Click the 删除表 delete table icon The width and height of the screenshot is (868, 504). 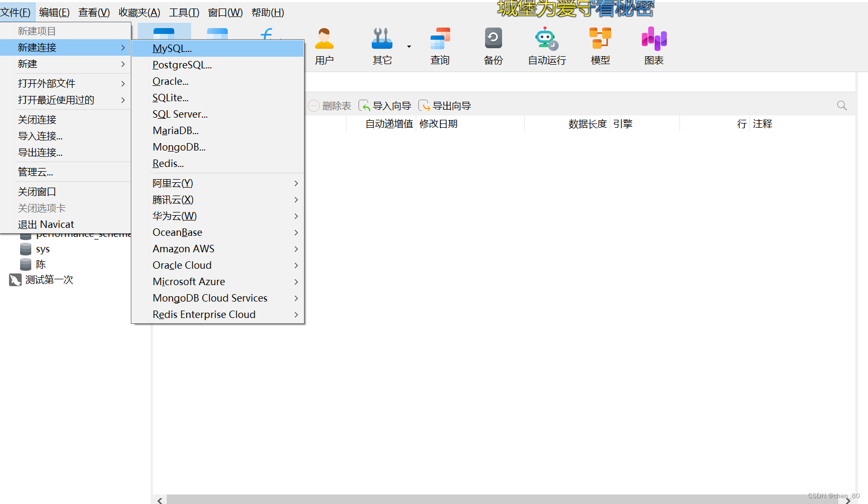tap(314, 105)
